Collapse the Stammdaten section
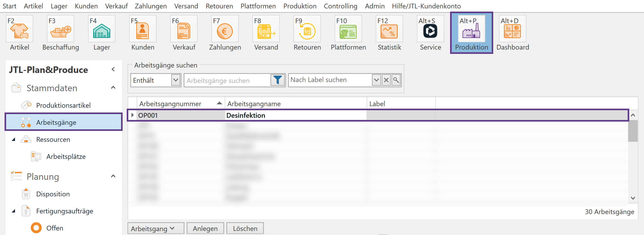This screenshot has width=644, height=235. 113,87
